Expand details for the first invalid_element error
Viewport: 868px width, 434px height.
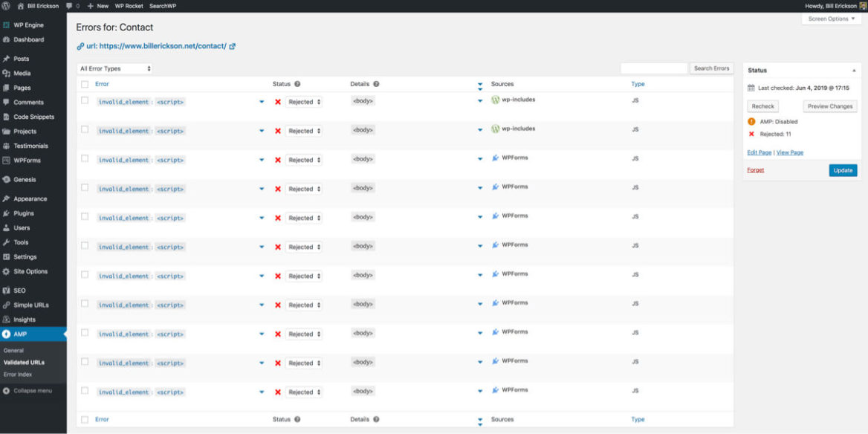[262, 102]
